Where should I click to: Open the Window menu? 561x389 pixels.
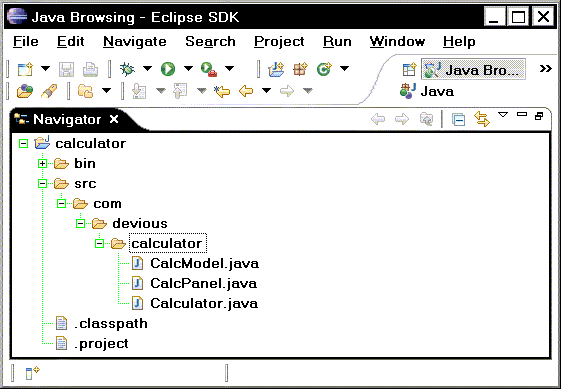[x=397, y=42]
